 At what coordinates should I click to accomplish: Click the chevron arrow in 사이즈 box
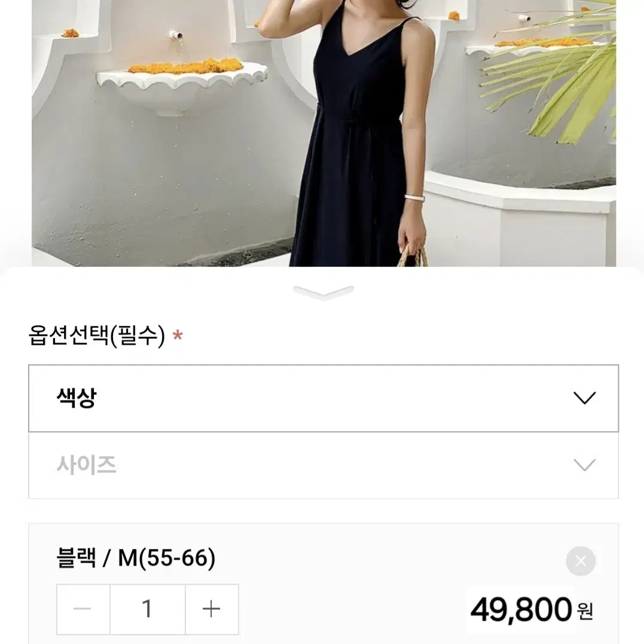[x=584, y=465]
